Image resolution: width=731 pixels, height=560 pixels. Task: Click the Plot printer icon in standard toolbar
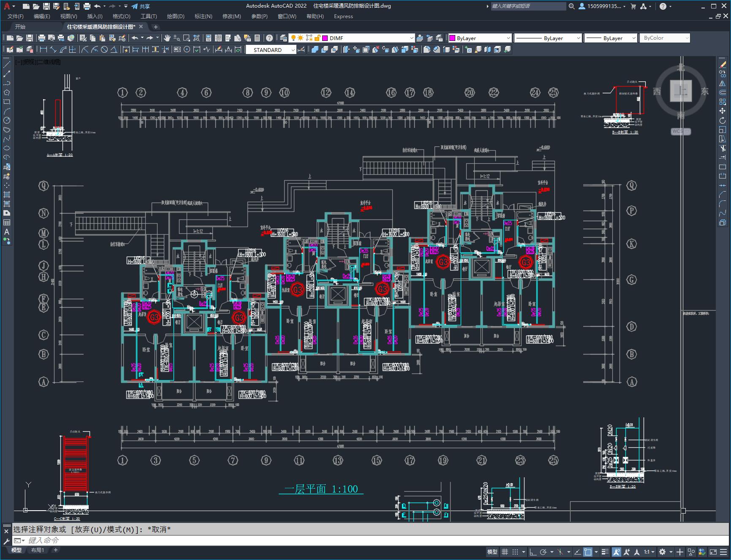point(41,38)
